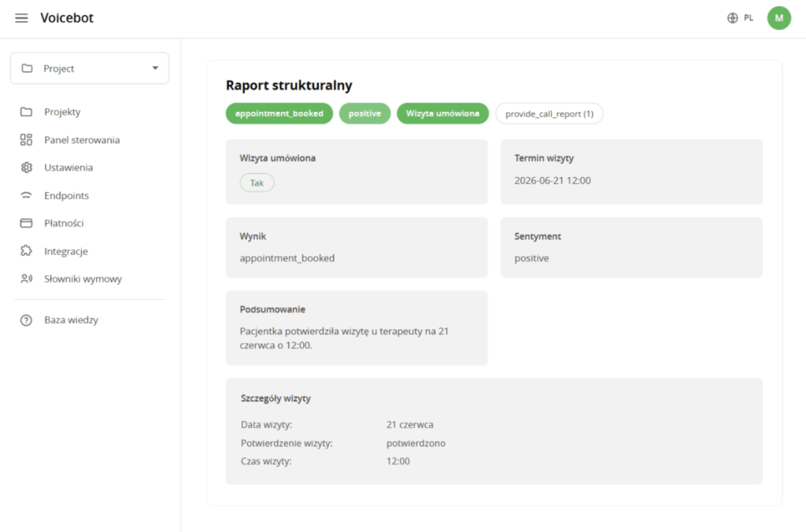
Task: Click the globe language icon
Action: 733,18
